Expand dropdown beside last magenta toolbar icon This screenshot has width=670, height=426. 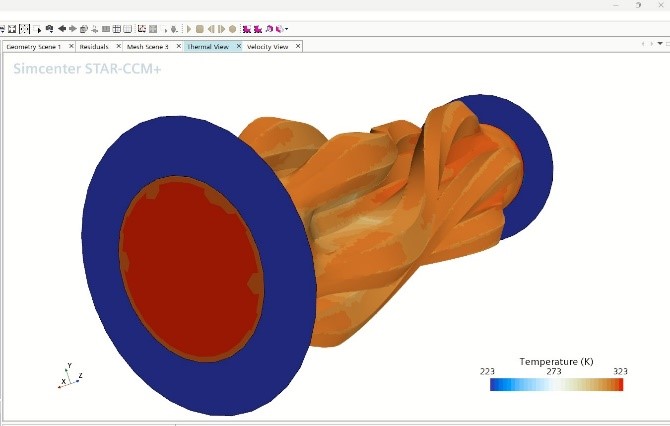288,29
